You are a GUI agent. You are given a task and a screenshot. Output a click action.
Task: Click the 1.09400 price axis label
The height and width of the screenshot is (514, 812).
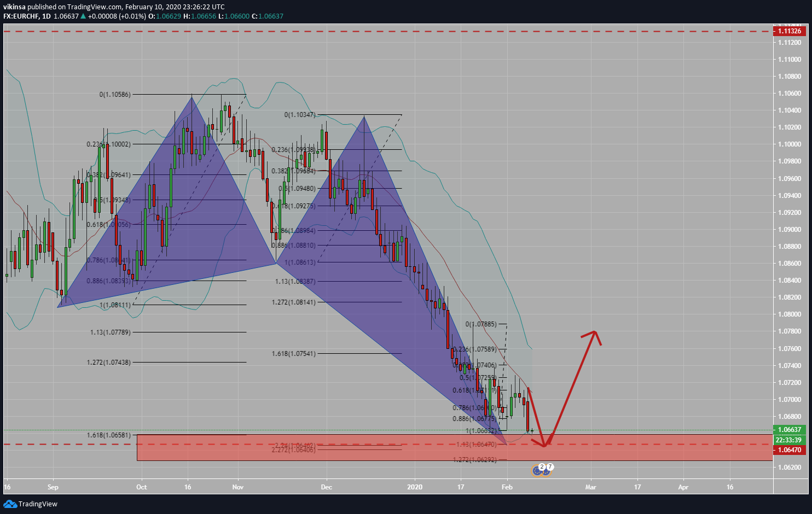point(789,196)
